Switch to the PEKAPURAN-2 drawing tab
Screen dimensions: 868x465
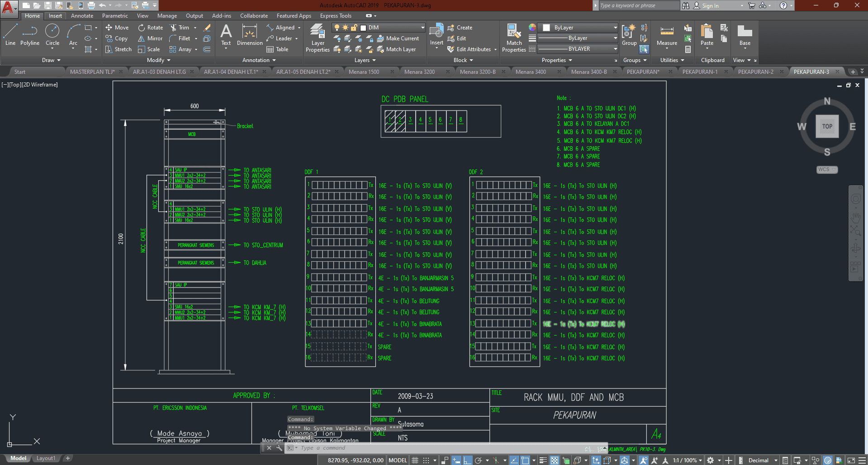[x=755, y=72]
